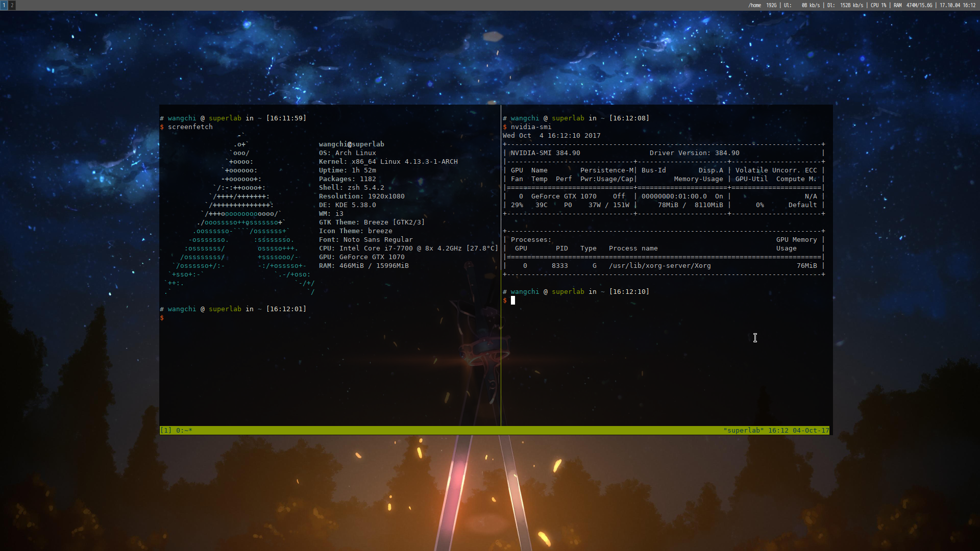The height and width of the screenshot is (551, 980).
Task: Click the 'WM: i3' line
Action: 331,214
